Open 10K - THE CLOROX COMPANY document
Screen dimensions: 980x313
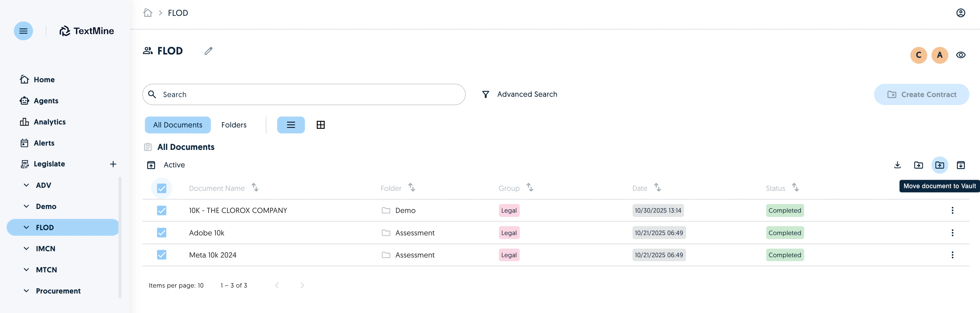point(238,211)
